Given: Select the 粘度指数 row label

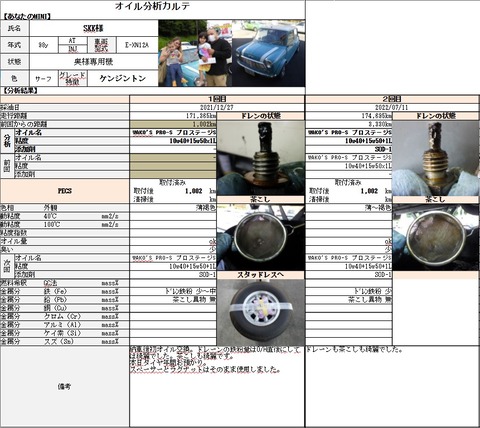Looking at the screenshot, I should (14, 233).
